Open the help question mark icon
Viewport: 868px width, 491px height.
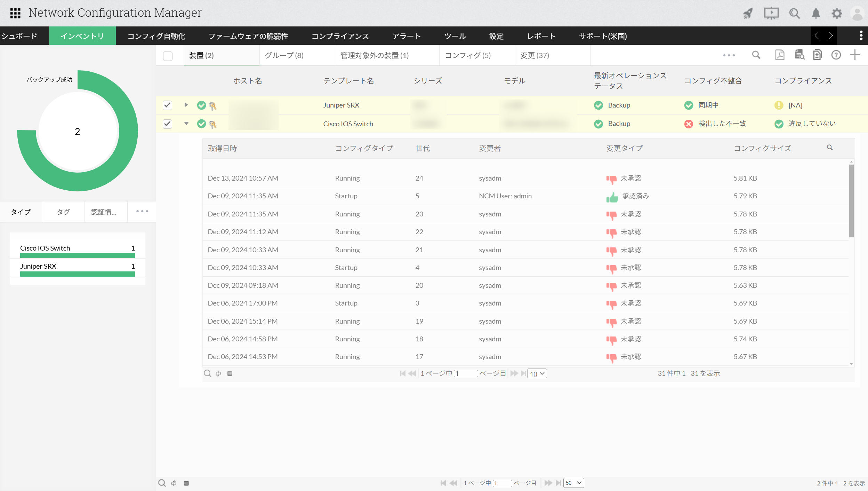click(836, 55)
